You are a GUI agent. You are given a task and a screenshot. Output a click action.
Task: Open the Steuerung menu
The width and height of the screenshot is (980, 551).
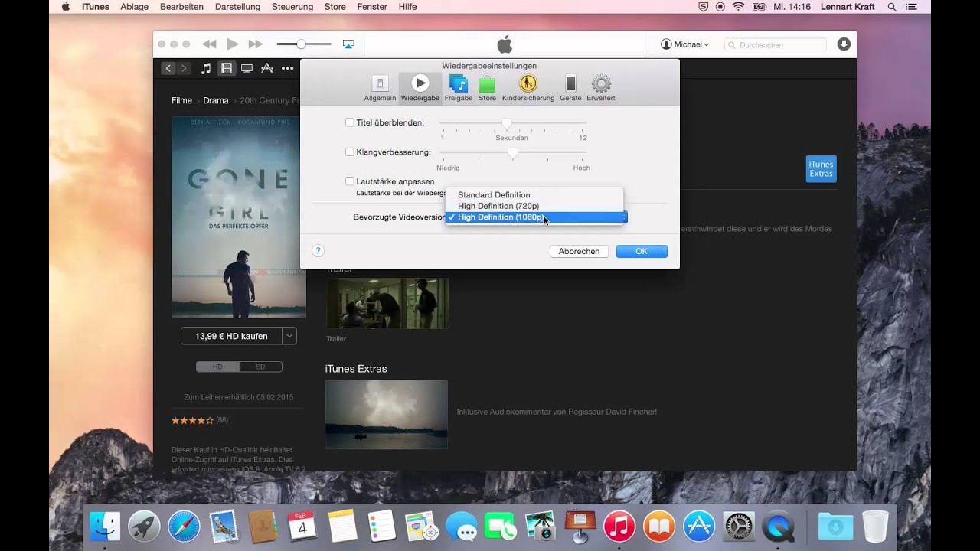click(x=292, y=7)
